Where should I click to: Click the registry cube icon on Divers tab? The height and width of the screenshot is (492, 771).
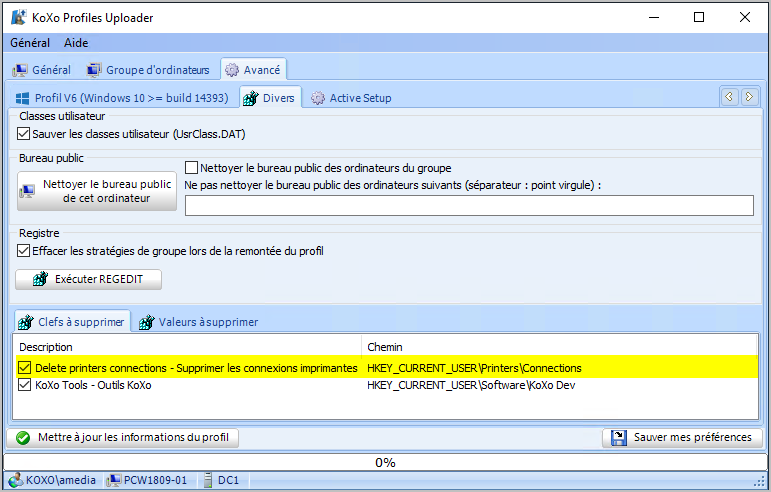pyautogui.click(x=251, y=98)
